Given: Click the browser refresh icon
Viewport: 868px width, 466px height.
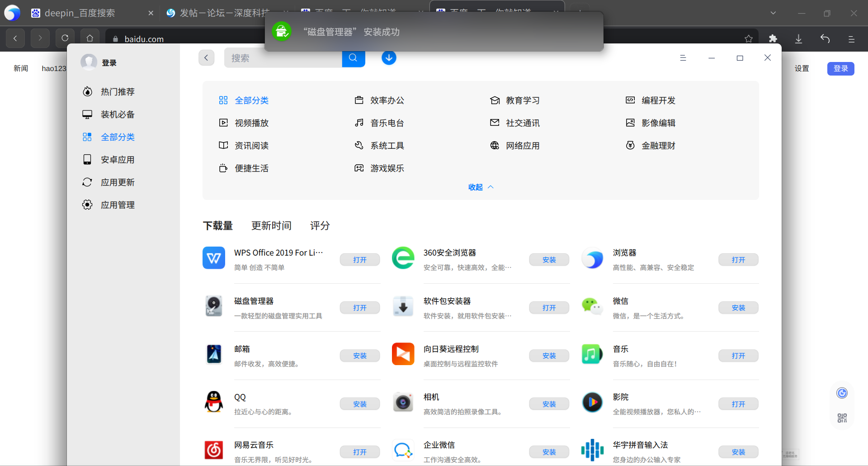Looking at the screenshot, I should tap(65, 38).
